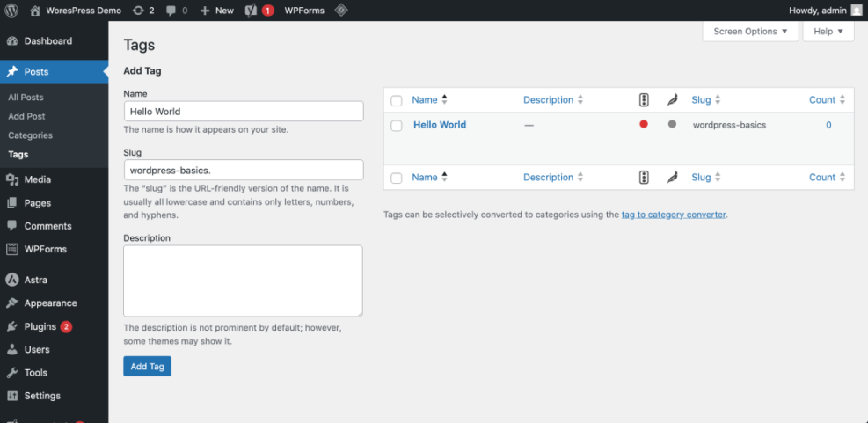Viewport: 868px width, 423px height.
Task: Expand the Screen Options panel
Action: pyautogui.click(x=750, y=32)
